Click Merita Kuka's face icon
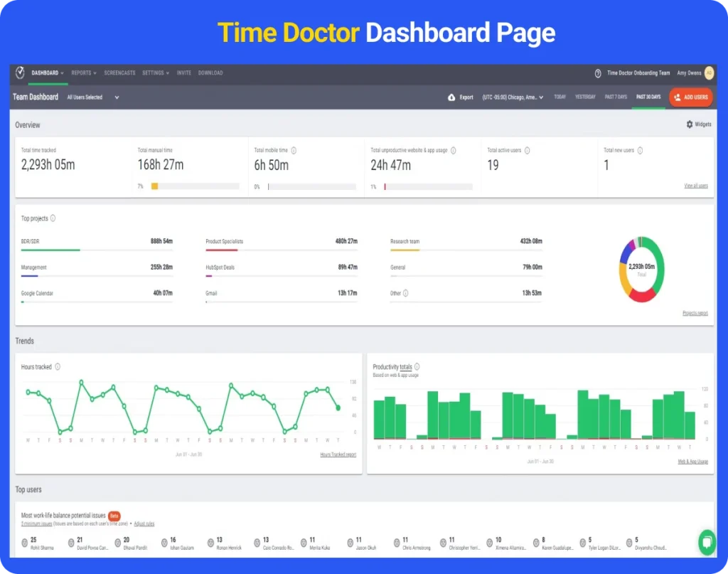Viewport: 728px width, 574px height. point(304,543)
